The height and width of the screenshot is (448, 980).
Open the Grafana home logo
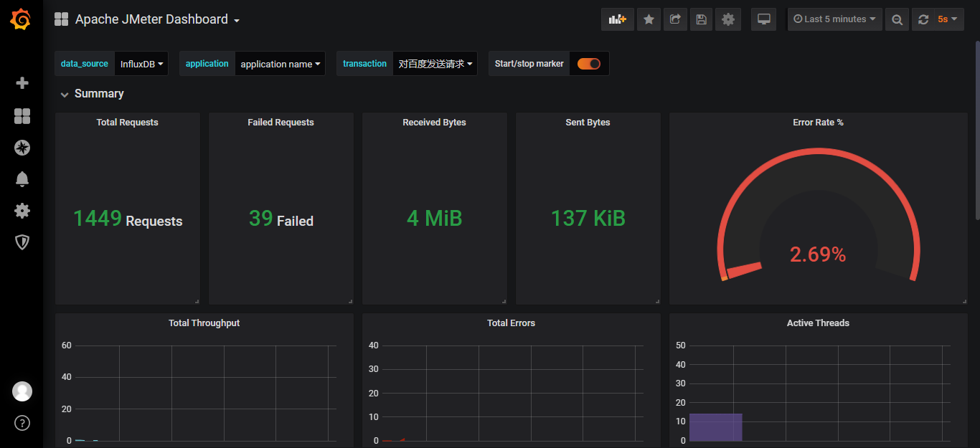pos(21,19)
